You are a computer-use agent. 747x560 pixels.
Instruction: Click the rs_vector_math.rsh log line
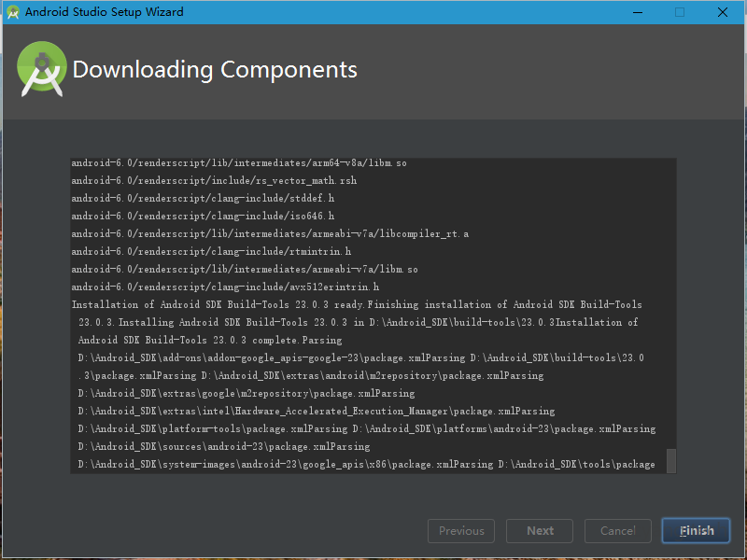click(x=214, y=181)
